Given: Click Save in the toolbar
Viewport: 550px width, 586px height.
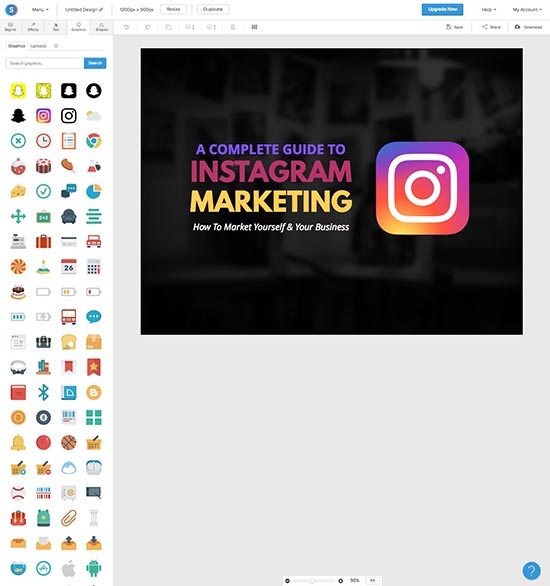Looking at the screenshot, I should click(454, 27).
